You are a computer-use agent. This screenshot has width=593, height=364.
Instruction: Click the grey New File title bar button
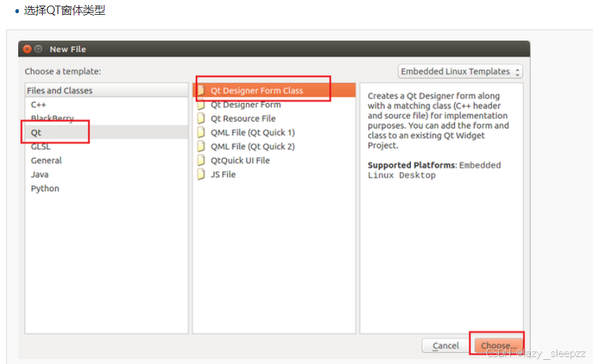tap(38, 49)
